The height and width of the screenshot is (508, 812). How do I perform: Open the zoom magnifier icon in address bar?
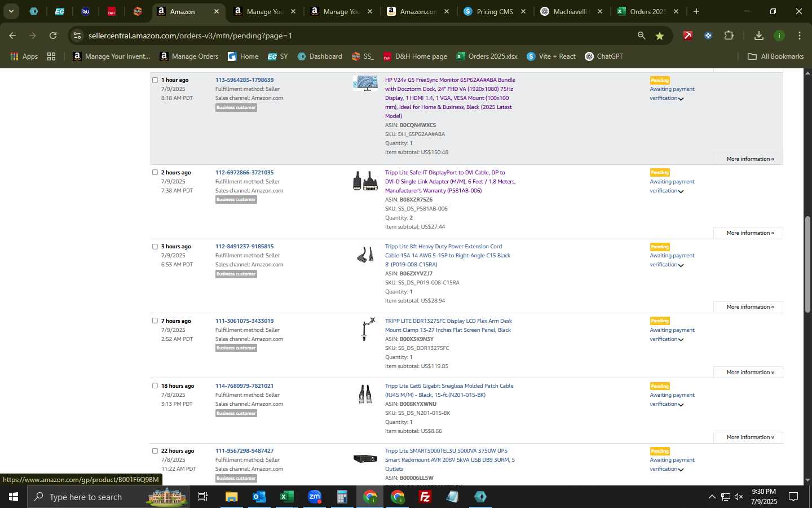tap(641, 36)
